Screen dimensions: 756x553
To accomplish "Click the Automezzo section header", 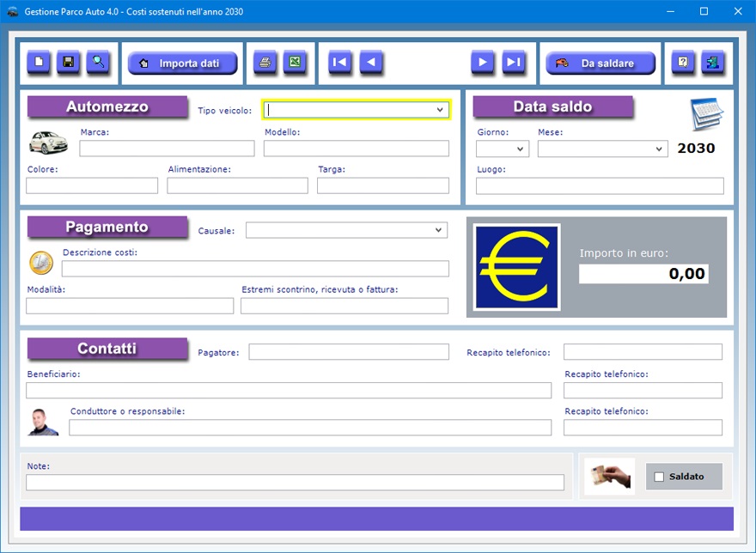I will click(107, 106).
